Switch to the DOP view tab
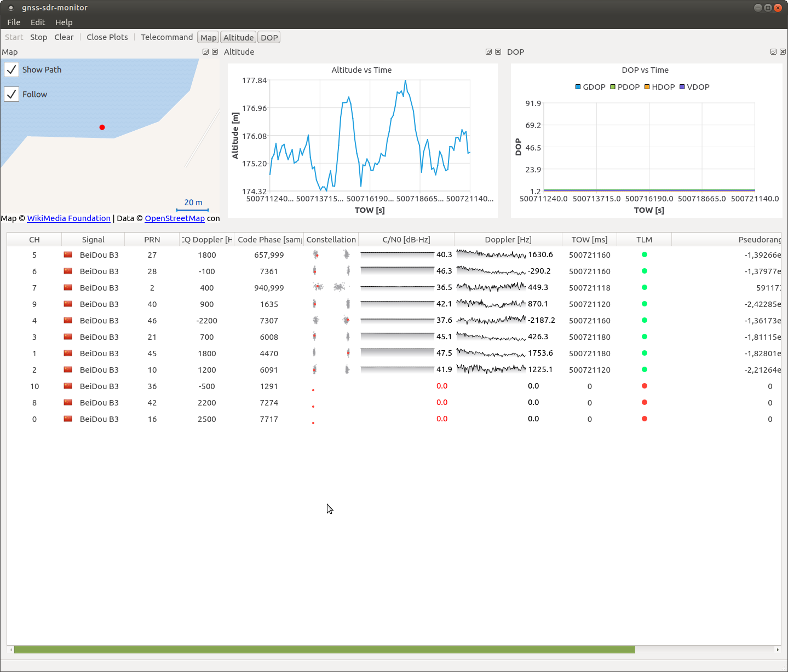788x672 pixels. 269,37
